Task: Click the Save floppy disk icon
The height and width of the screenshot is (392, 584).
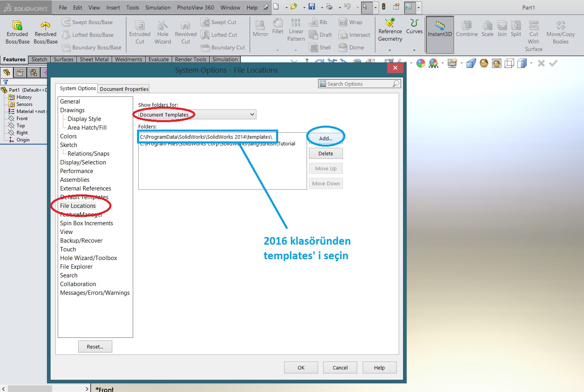Action: [312, 6]
